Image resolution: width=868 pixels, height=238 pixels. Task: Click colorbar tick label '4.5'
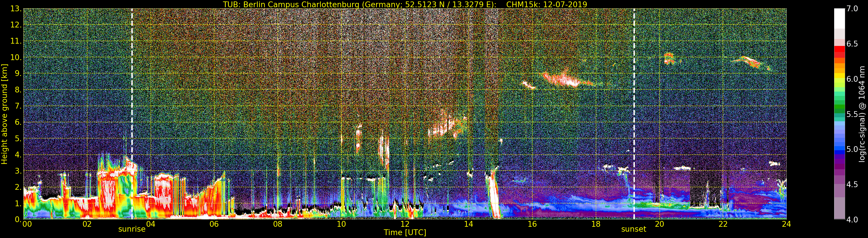click(x=852, y=185)
